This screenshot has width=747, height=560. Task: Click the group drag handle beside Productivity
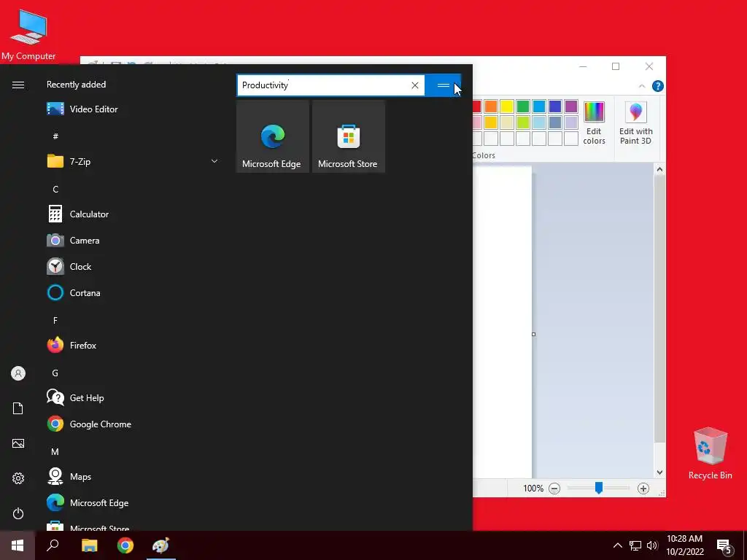[x=443, y=85]
